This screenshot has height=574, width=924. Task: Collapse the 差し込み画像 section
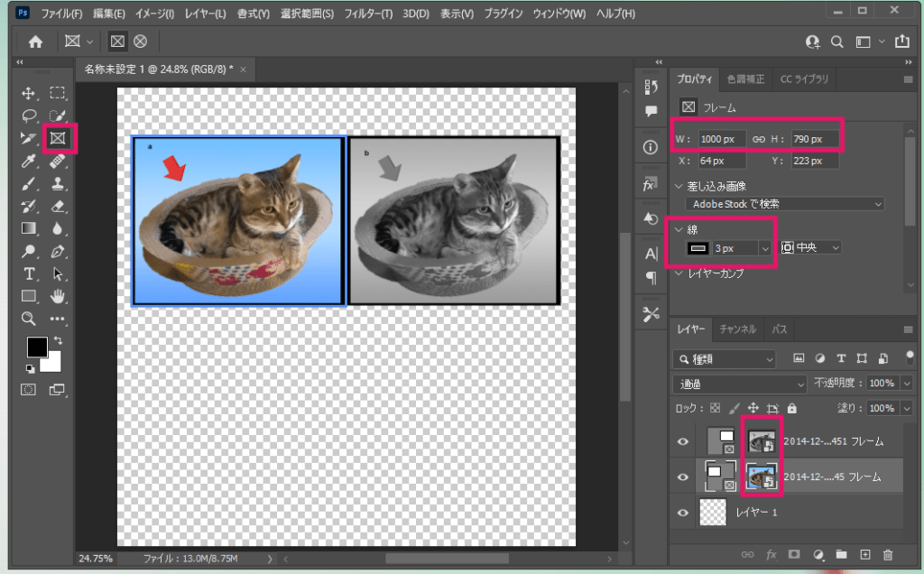[679, 186]
